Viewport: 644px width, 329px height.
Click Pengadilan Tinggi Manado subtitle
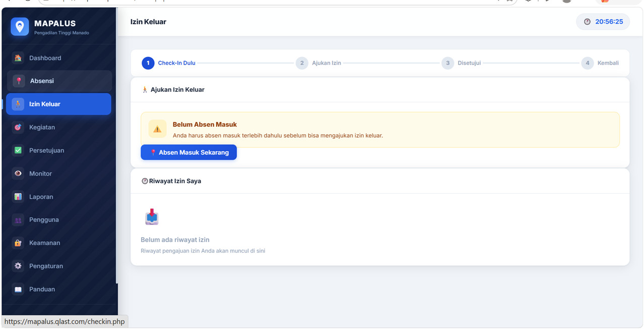click(x=61, y=33)
